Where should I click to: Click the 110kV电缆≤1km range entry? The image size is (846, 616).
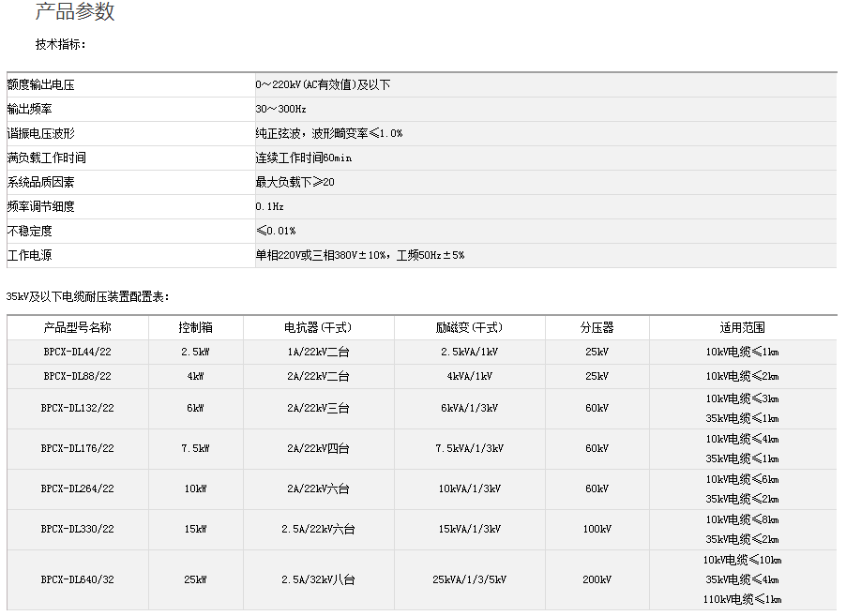pyautogui.click(x=742, y=600)
